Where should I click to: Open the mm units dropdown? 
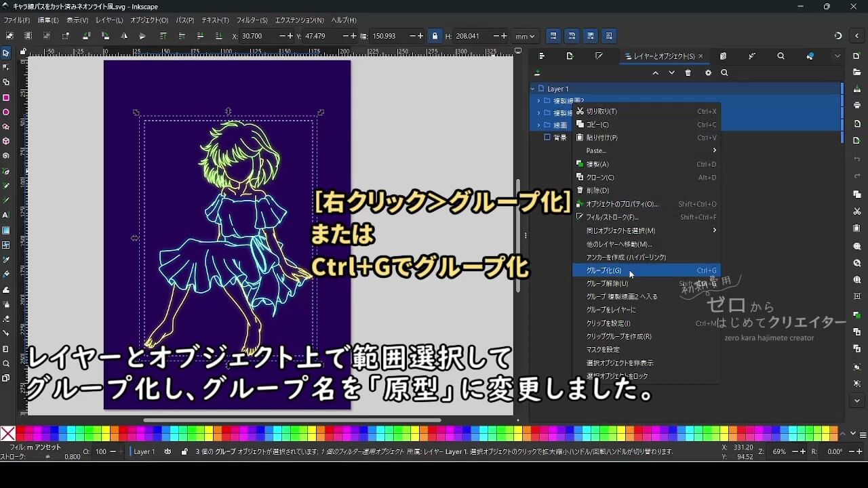pyautogui.click(x=525, y=36)
